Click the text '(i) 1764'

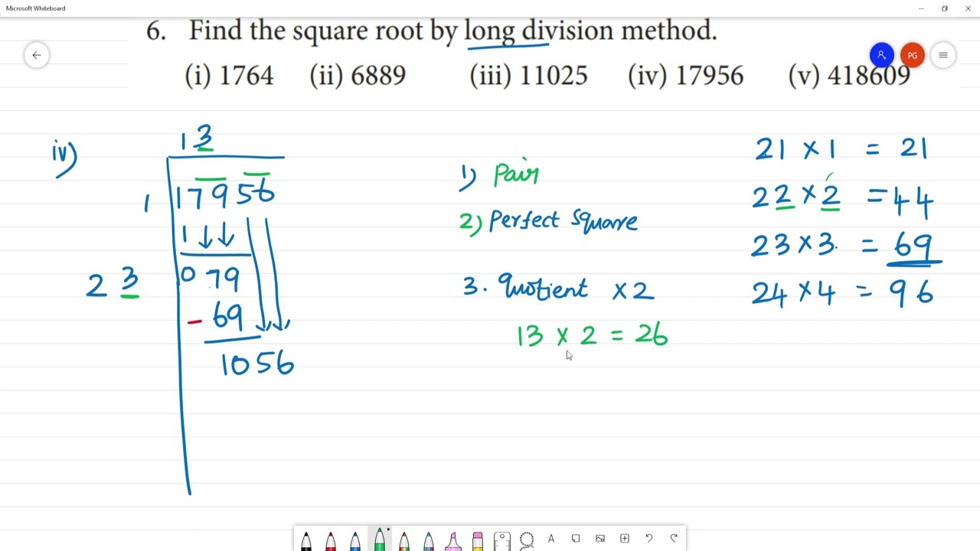tap(229, 76)
